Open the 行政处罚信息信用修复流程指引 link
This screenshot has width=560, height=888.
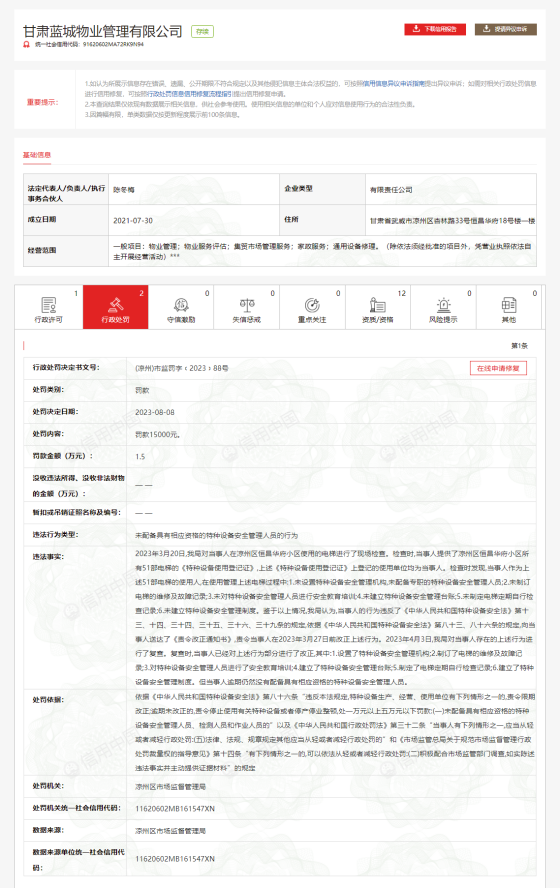[x=189, y=93]
